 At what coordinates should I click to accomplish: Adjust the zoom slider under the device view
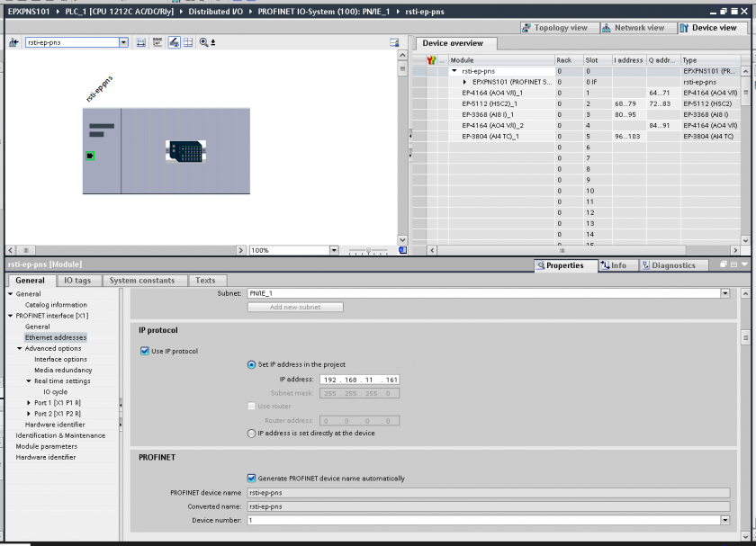pos(368,251)
